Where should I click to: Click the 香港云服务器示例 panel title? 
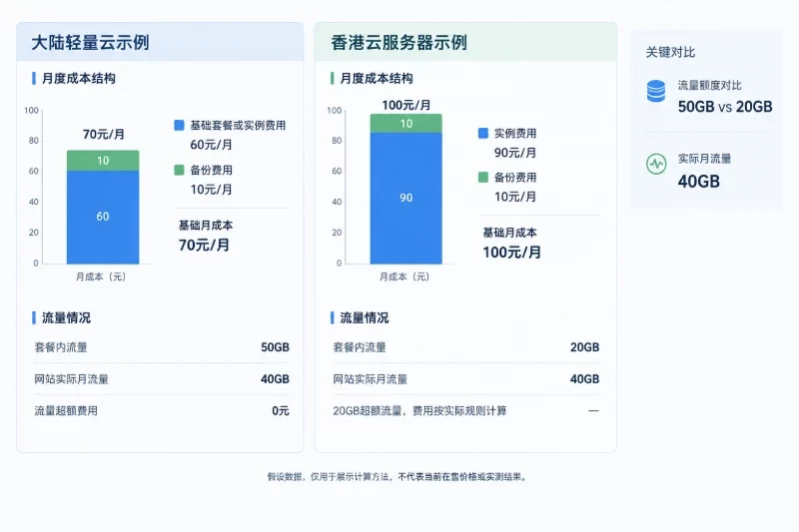[399, 43]
